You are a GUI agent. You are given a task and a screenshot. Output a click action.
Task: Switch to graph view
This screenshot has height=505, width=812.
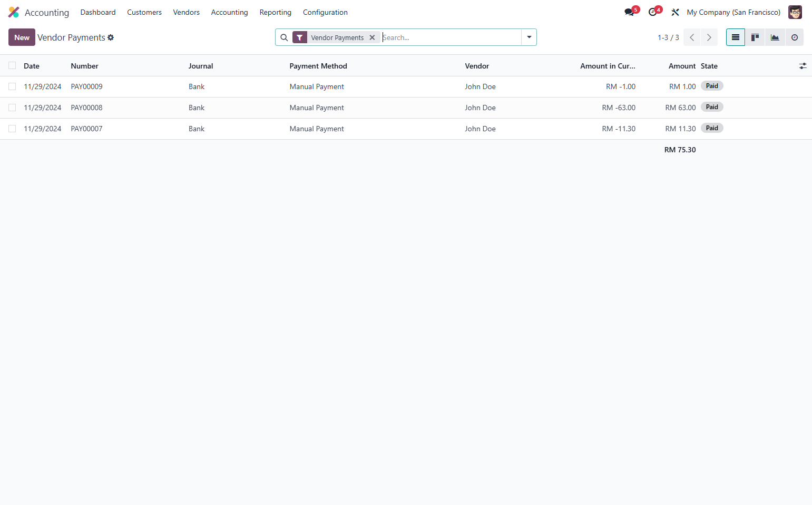click(775, 37)
